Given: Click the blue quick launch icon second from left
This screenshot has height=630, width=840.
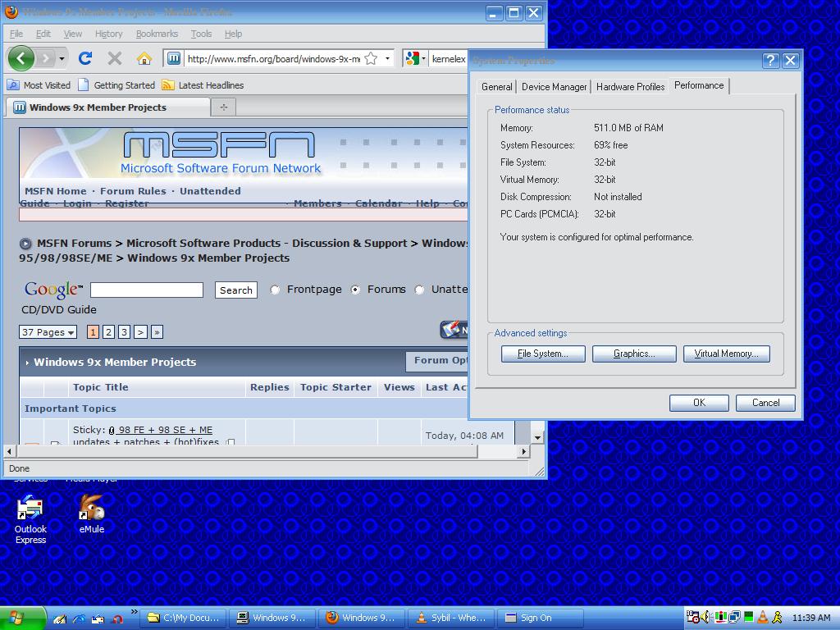Looking at the screenshot, I should click(x=79, y=619).
